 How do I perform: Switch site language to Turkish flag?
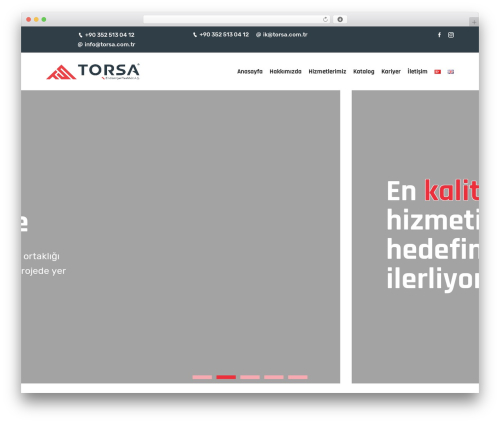pos(437,72)
